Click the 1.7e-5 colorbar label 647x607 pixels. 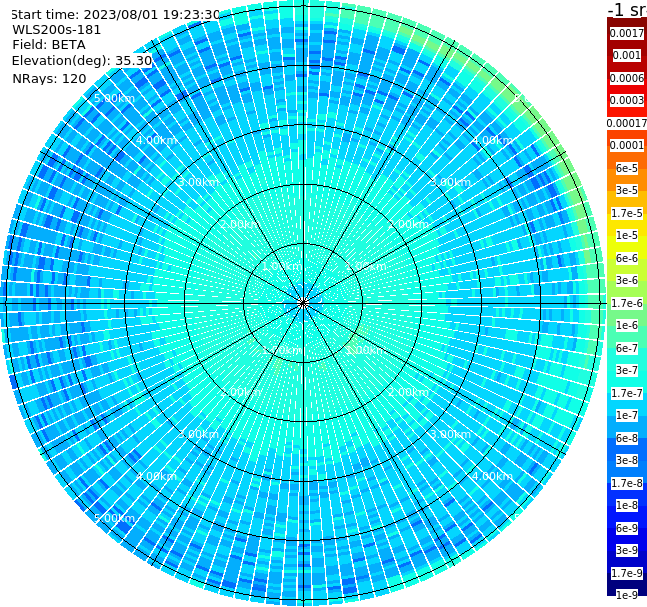pos(627,213)
